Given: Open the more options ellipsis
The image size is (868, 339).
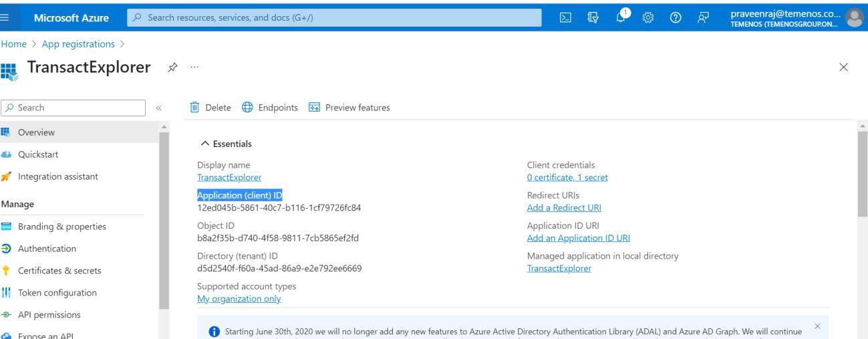Looking at the screenshot, I should tap(194, 68).
